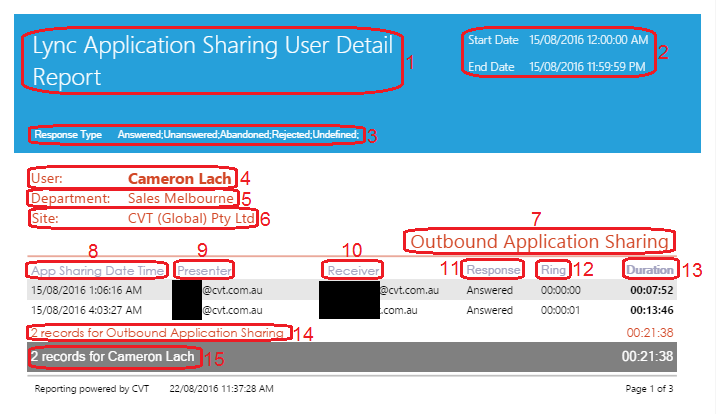Click the End Date label

pyautogui.click(x=491, y=67)
